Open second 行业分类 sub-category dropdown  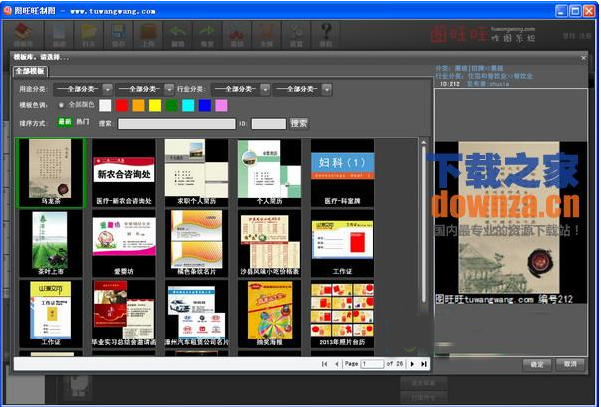pos(302,89)
